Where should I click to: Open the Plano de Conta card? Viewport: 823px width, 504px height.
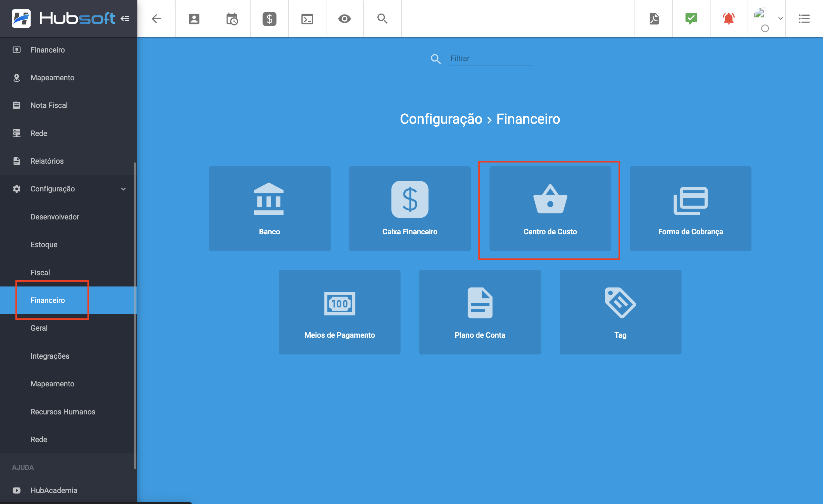click(480, 312)
